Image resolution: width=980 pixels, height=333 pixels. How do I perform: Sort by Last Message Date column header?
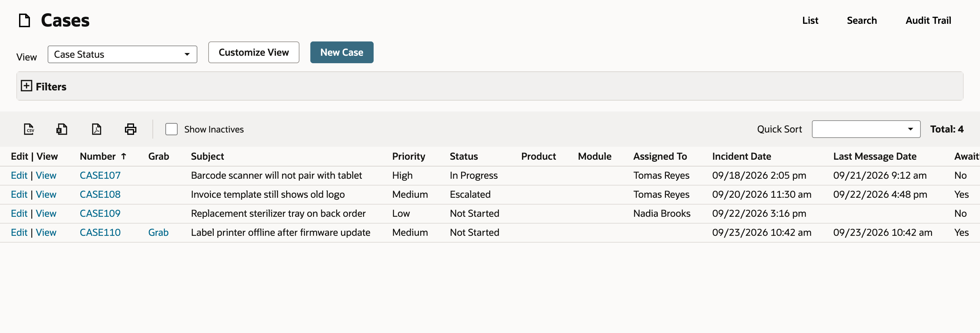point(875,156)
